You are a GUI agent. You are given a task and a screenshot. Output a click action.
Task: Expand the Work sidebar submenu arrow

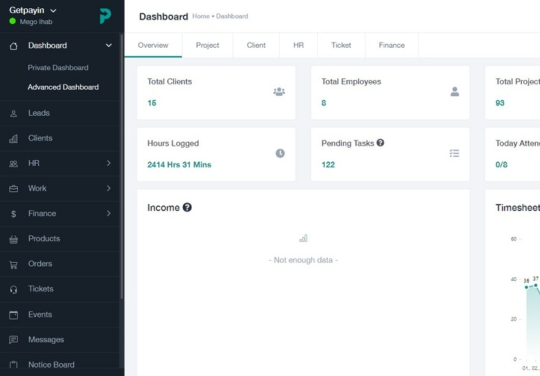[108, 188]
